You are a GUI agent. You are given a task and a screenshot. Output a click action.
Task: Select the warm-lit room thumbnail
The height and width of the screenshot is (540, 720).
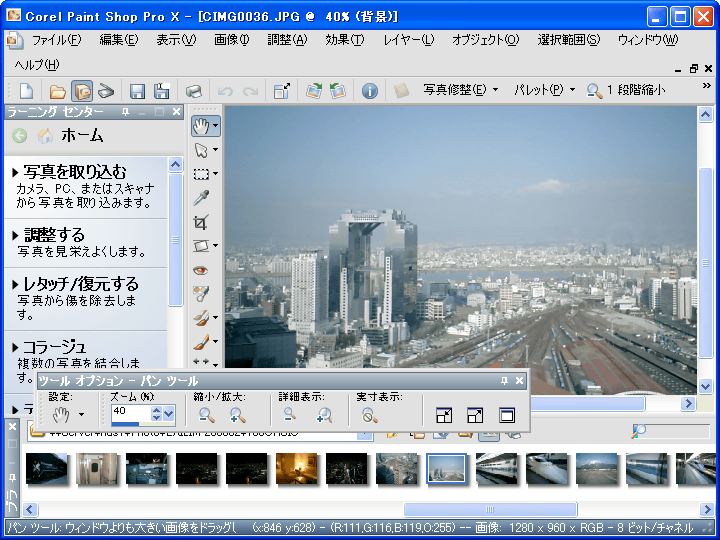point(297,468)
